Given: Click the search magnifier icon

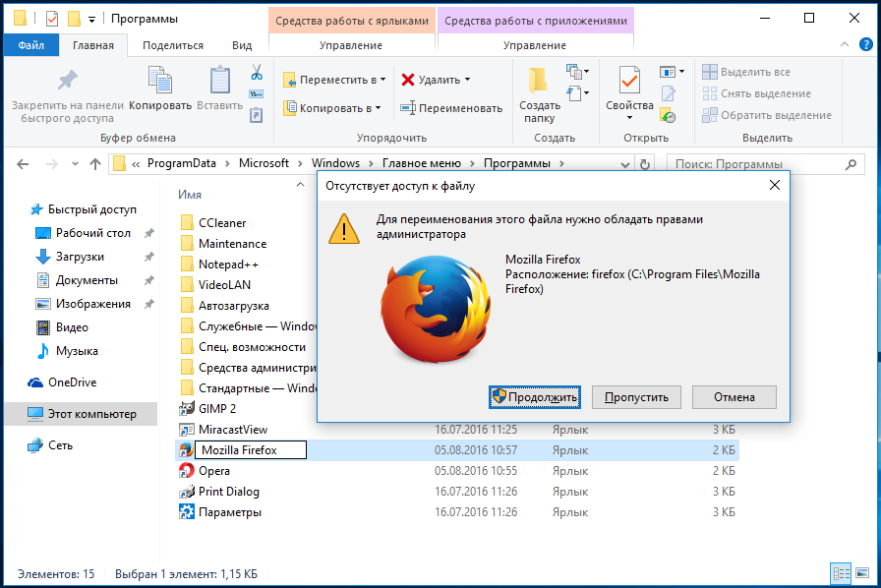Looking at the screenshot, I should click(x=852, y=164).
